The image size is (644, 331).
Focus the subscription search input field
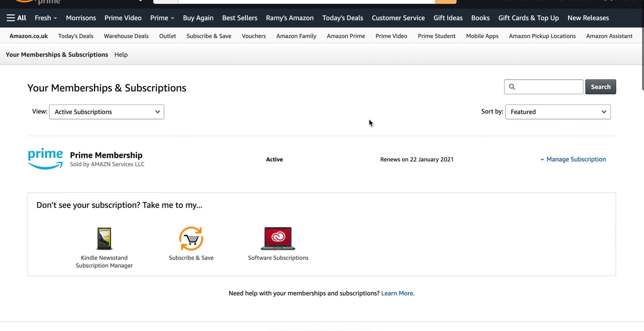pos(543,87)
